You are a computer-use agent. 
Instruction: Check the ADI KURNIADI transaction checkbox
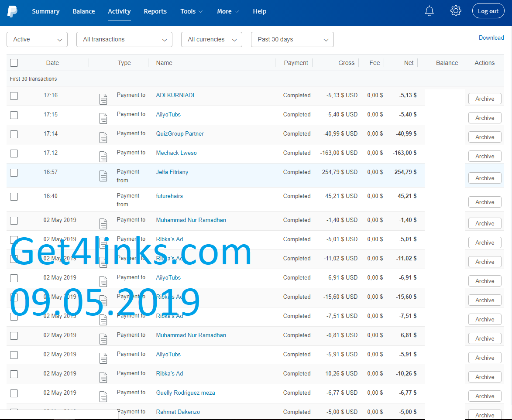[x=14, y=96]
